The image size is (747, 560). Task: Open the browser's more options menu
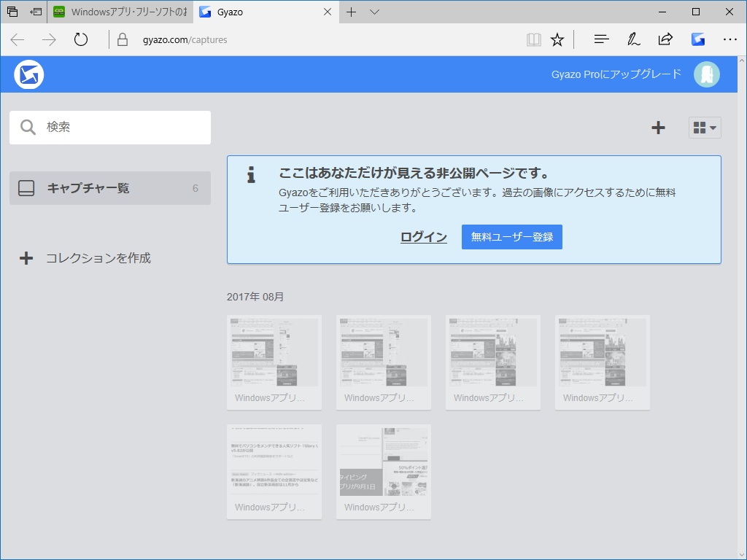point(729,39)
